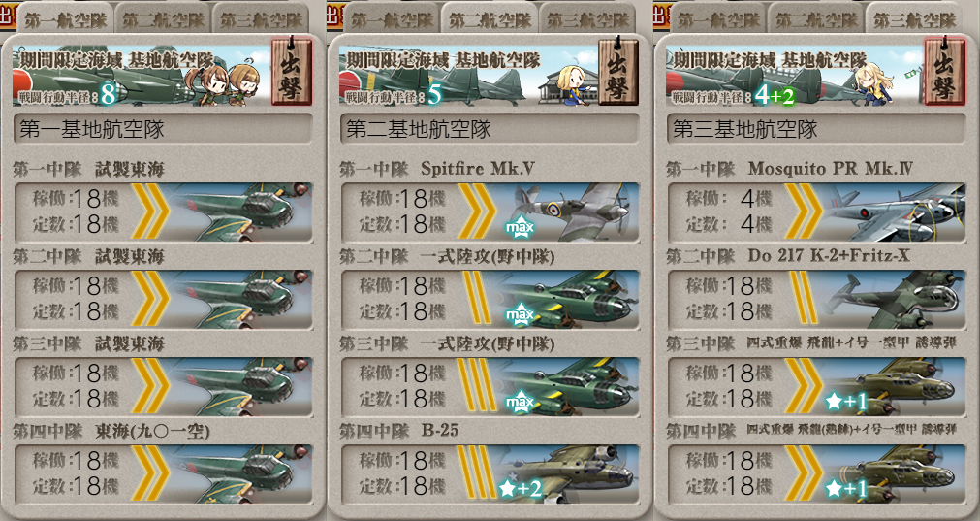Toggle the 出撃 sortie plate on first air base
The height and width of the screenshot is (521, 980).
click(x=291, y=71)
